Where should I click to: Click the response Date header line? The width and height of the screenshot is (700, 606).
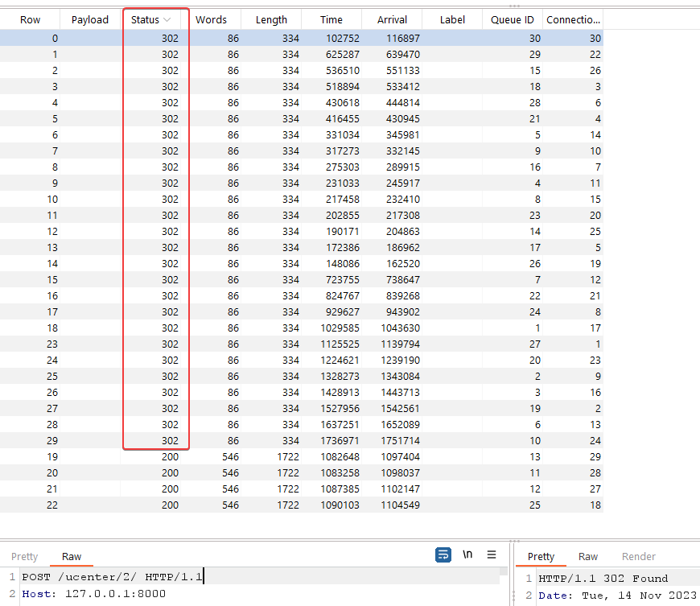(x=617, y=596)
